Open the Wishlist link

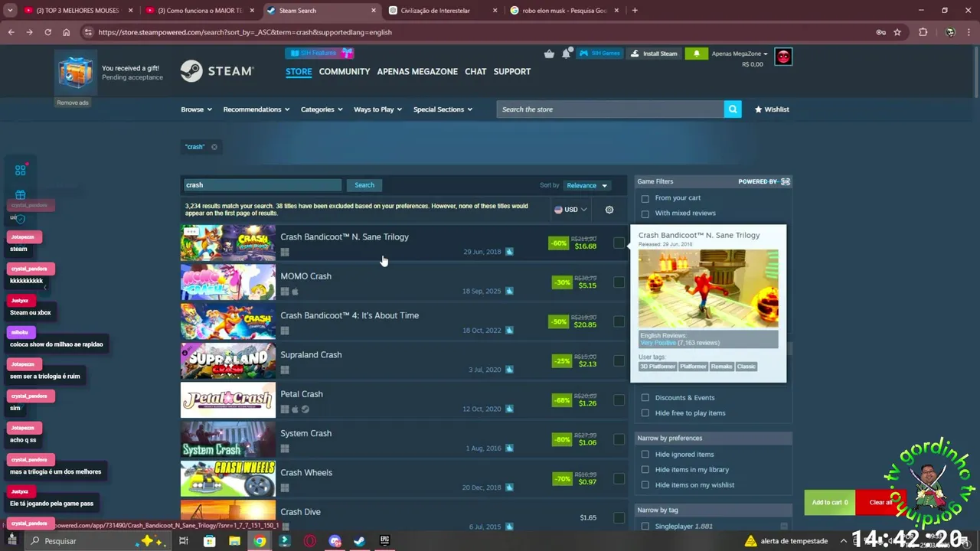[772, 109]
